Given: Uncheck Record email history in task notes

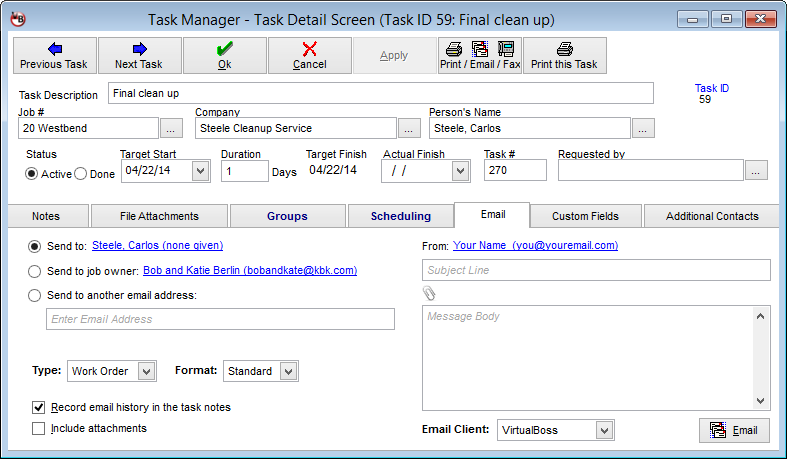Looking at the screenshot, I should pyautogui.click(x=39, y=407).
